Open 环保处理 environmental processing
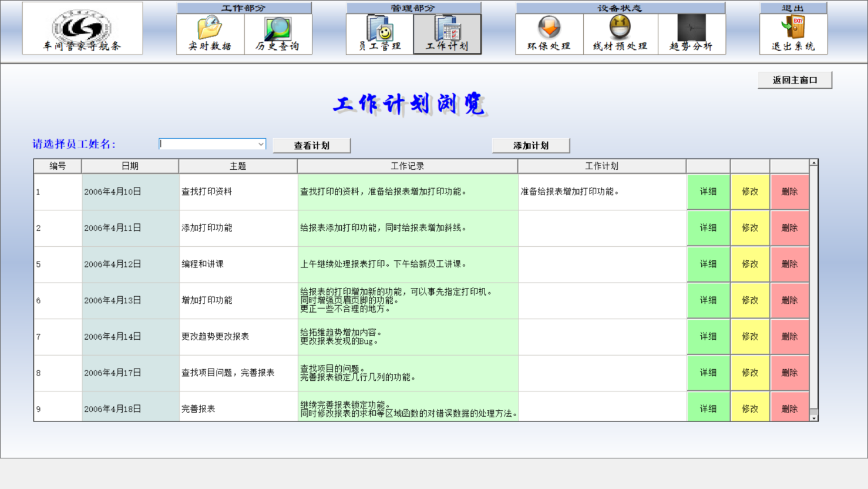Image resolution: width=868 pixels, height=489 pixels. (549, 34)
